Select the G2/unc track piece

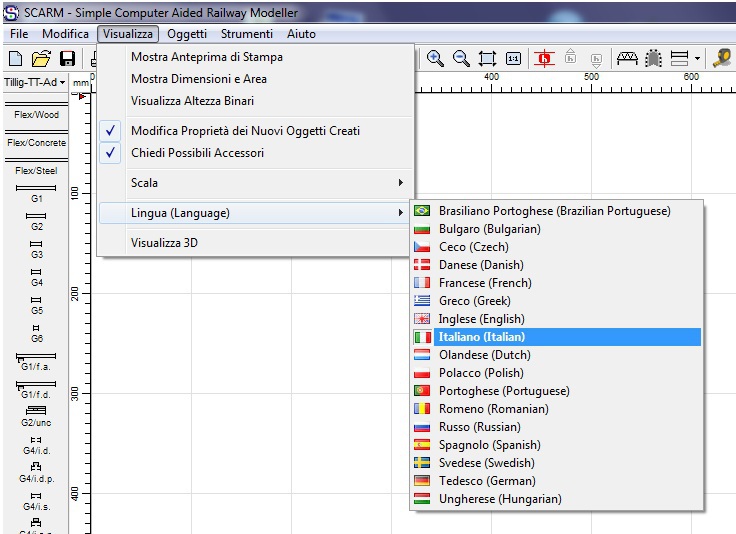click(36, 417)
